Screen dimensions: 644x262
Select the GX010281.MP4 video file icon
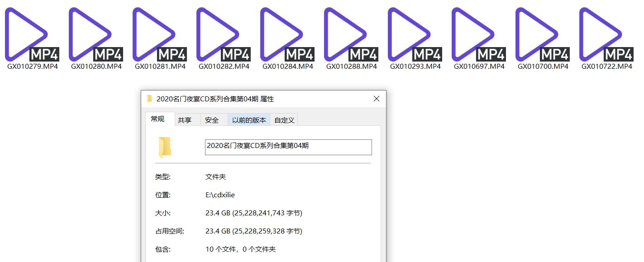(159, 34)
